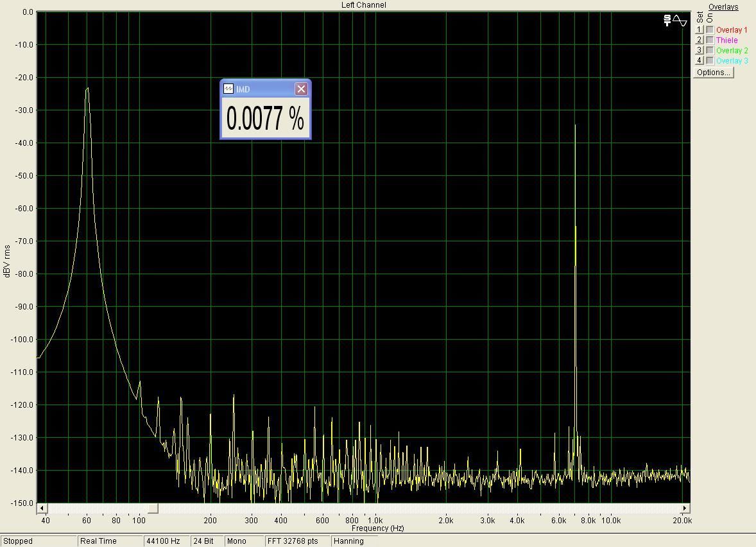Select the red Overlay 1 label
The width and height of the screenshot is (756, 547).
732,30
